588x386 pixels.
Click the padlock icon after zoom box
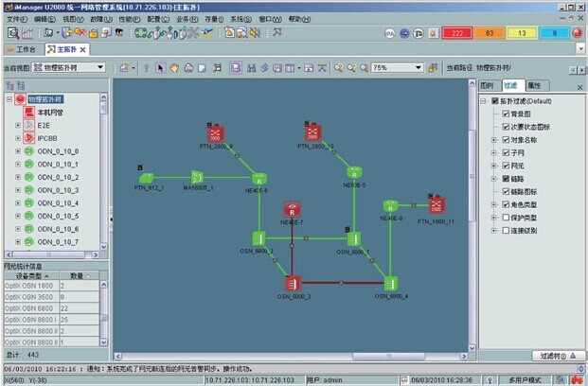click(x=433, y=68)
